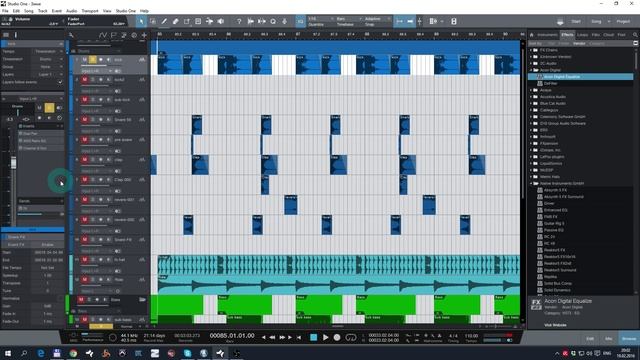This screenshot has height=360, width=640.
Task: Unmute the Snare track
Action: coord(84,120)
